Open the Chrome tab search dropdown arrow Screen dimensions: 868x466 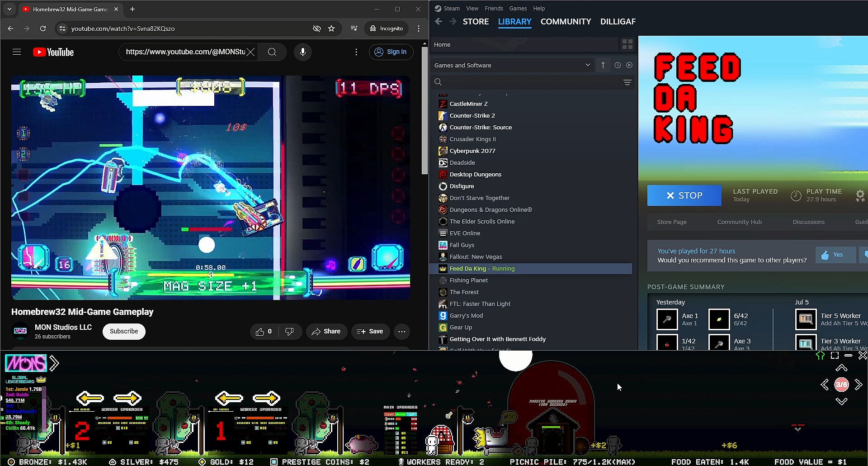[9, 9]
